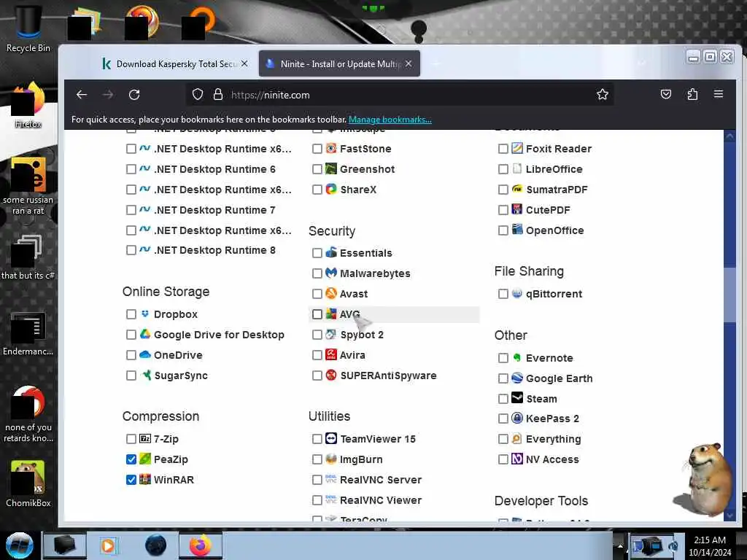The height and width of the screenshot is (560, 747).
Task: Go back using the browser back arrow
Action: coord(82,95)
